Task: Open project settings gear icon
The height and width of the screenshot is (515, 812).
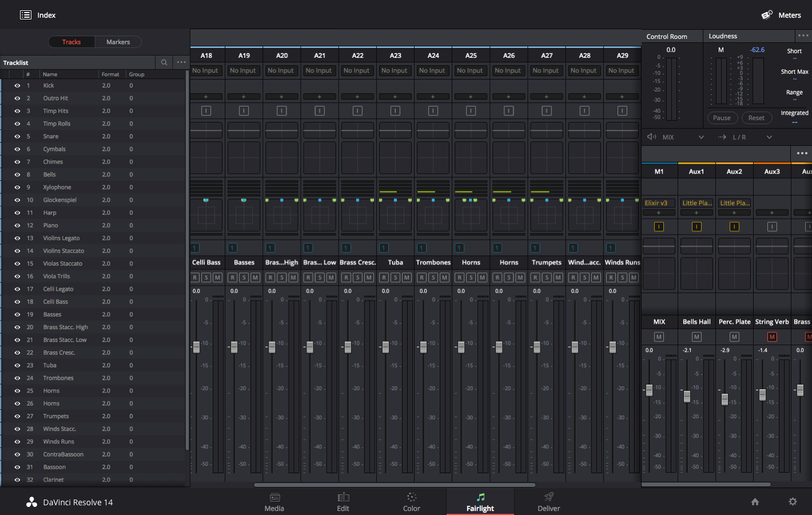Action: click(x=793, y=502)
